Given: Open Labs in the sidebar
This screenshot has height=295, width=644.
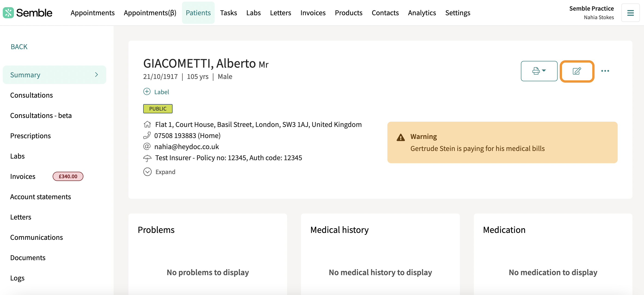Looking at the screenshot, I should (18, 156).
